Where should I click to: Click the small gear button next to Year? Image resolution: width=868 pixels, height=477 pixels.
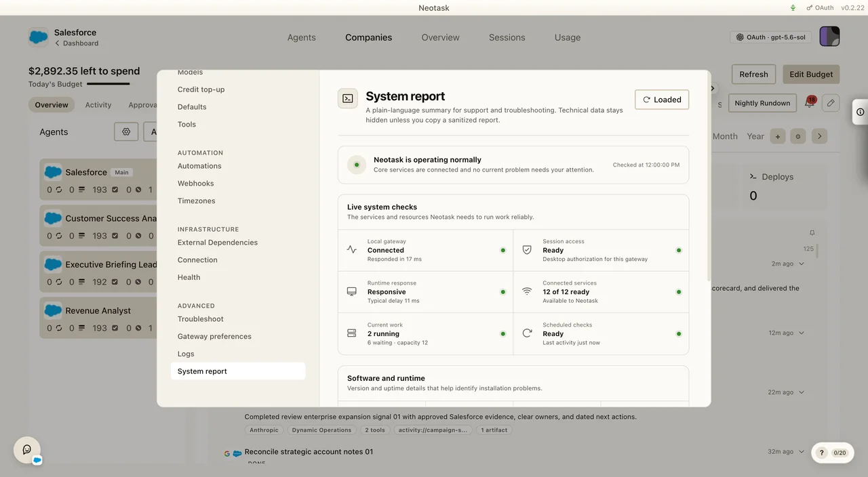797,136
